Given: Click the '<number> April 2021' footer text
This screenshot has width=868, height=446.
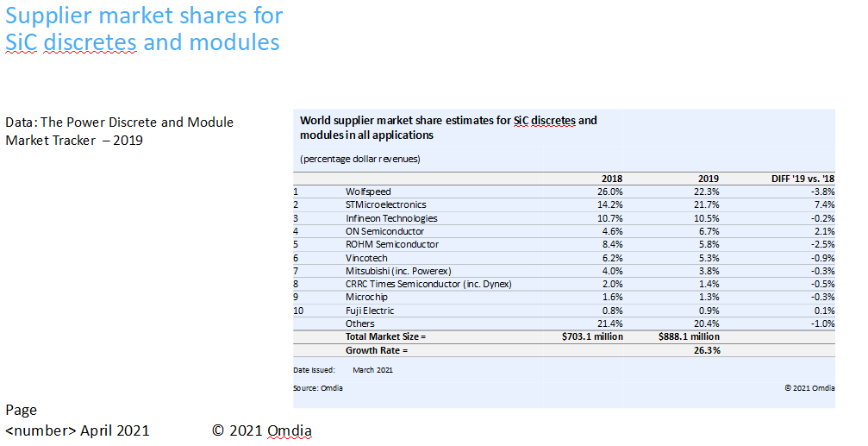Looking at the screenshot, I should [78, 430].
